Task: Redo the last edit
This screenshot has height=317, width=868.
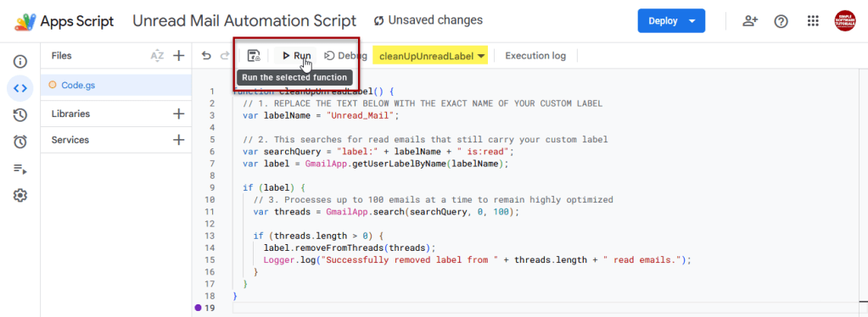Action: (225, 55)
